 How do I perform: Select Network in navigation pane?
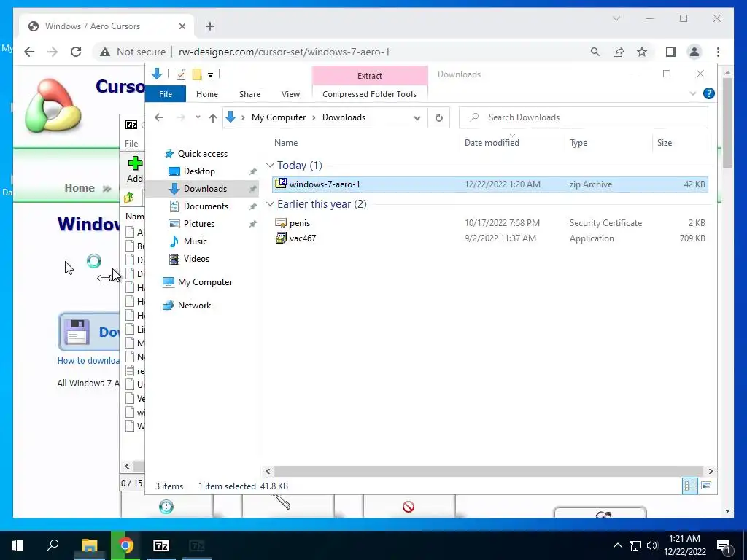(x=194, y=306)
